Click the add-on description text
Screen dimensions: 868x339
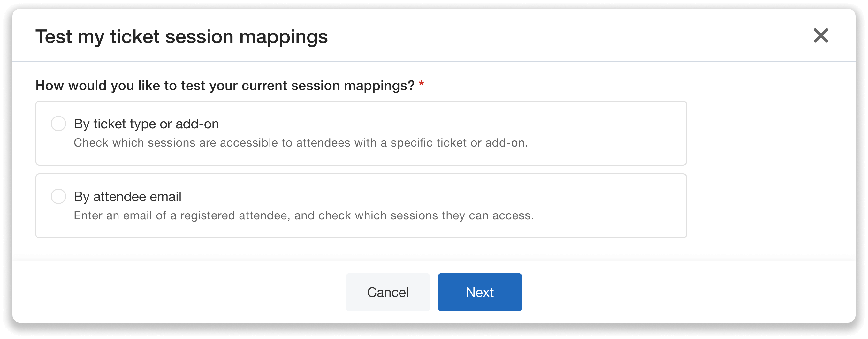tap(301, 142)
